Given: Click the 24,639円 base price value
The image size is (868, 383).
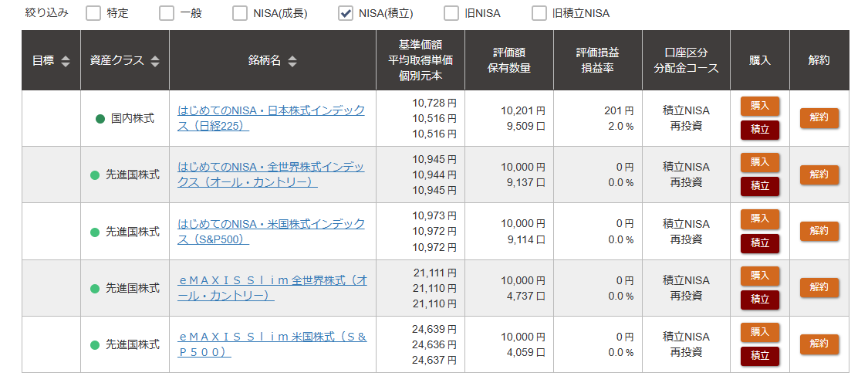Looking at the screenshot, I should (x=434, y=329).
